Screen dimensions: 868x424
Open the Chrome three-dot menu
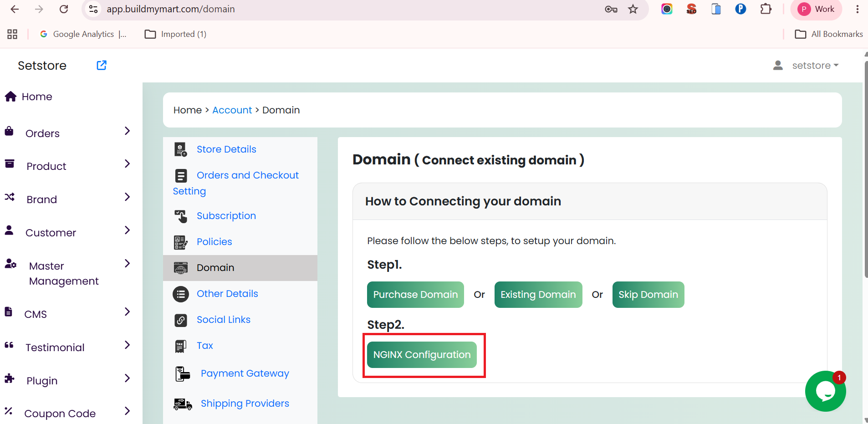(x=857, y=9)
